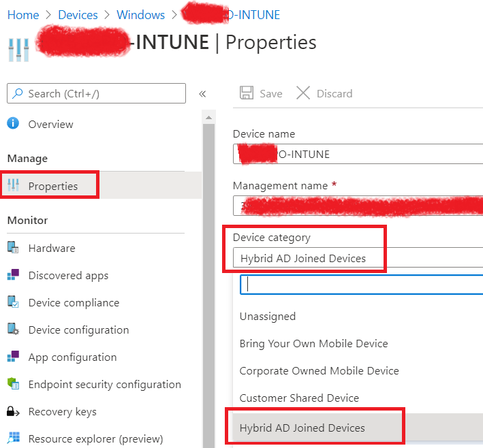Collapse the sidebar with the double-chevron
Image resolution: width=483 pixels, height=448 pixels.
(202, 93)
